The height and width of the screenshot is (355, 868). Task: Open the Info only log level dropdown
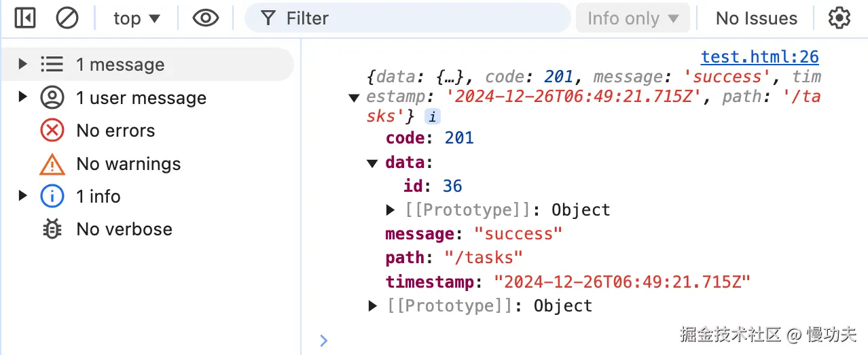(633, 18)
